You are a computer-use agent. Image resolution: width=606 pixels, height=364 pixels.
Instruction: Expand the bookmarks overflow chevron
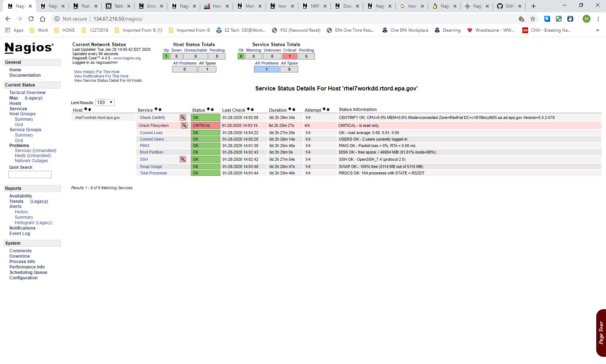pos(597,30)
